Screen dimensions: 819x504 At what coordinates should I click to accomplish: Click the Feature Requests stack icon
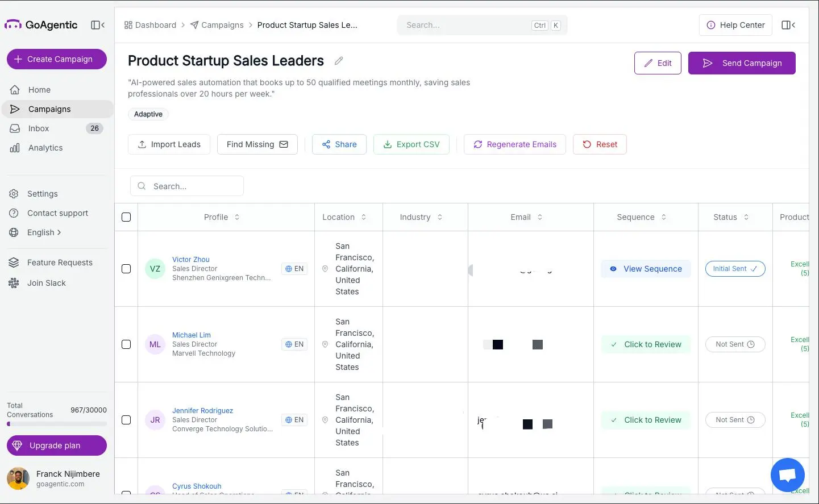pos(14,263)
